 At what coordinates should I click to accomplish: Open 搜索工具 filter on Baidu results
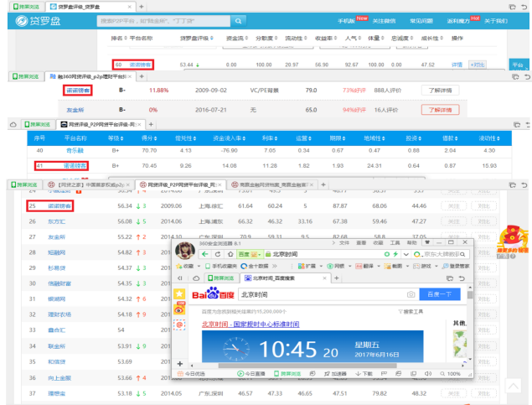(411, 312)
